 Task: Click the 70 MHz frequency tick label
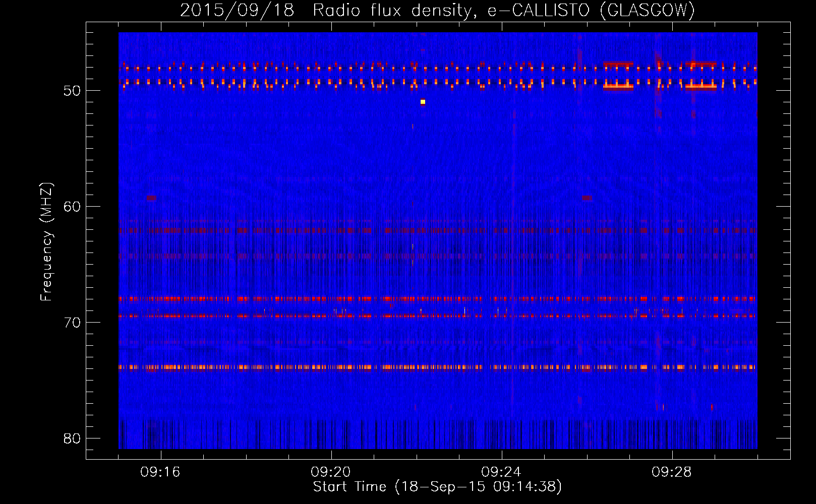[x=72, y=323]
